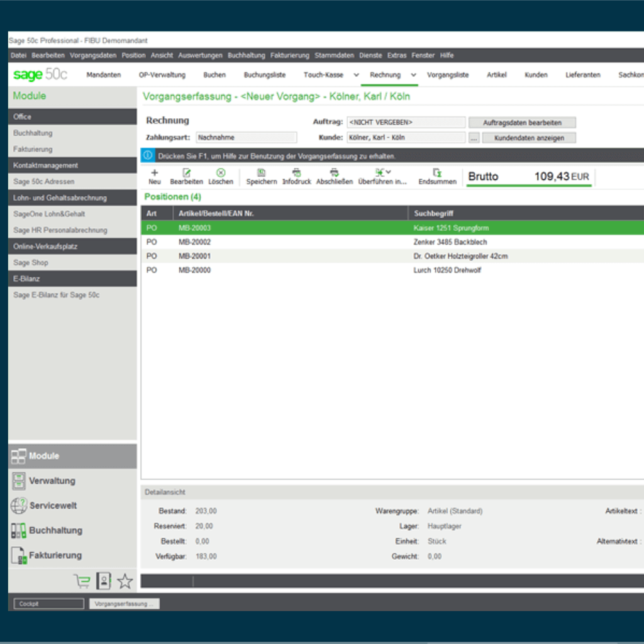Image resolution: width=644 pixels, height=644 pixels.
Task: Click Buchen in the toolbar
Action: pyautogui.click(x=214, y=75)
